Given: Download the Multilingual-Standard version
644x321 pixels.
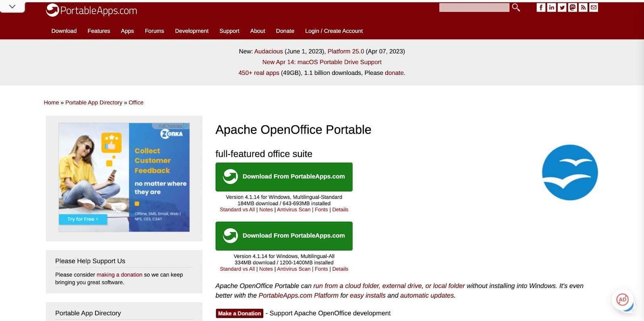Looking at the screenshot, I should click(284, 177).
